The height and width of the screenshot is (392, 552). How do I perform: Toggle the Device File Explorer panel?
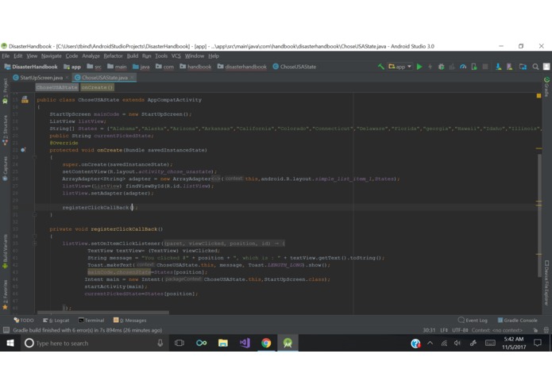546,282
